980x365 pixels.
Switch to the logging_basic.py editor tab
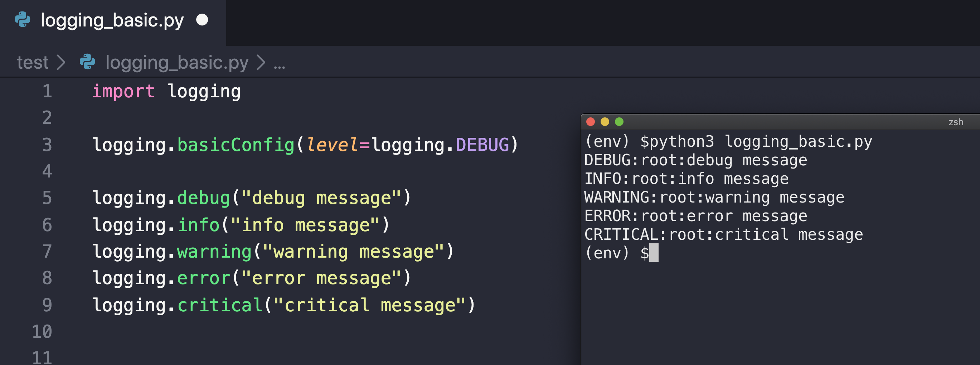coord(112,20)
